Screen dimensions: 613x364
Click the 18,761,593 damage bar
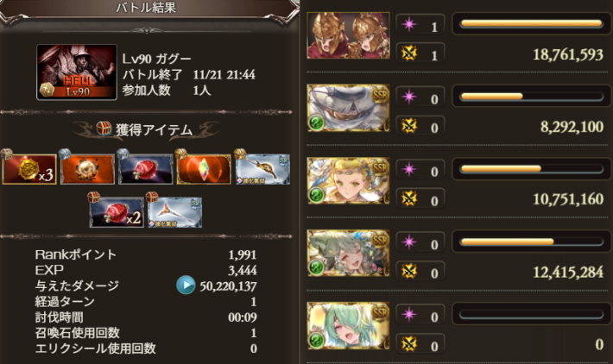click(x=532, y=24)
